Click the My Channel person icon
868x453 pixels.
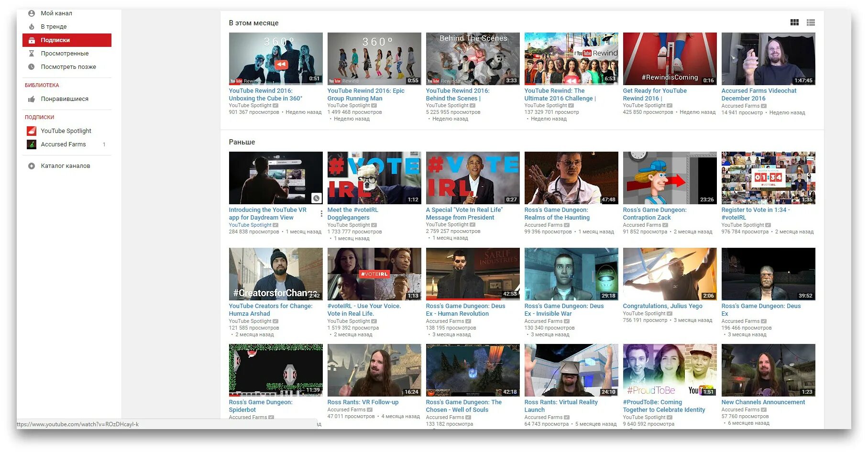(32, 13)
